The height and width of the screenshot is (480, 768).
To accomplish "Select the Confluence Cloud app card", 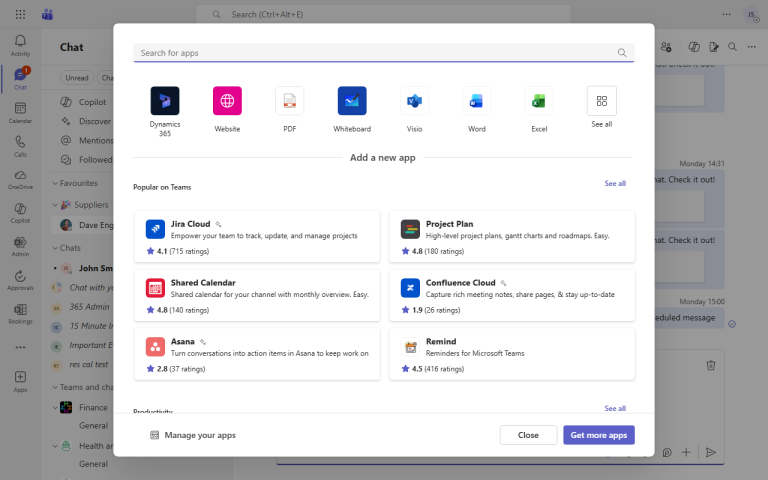I will click(511, 294).
